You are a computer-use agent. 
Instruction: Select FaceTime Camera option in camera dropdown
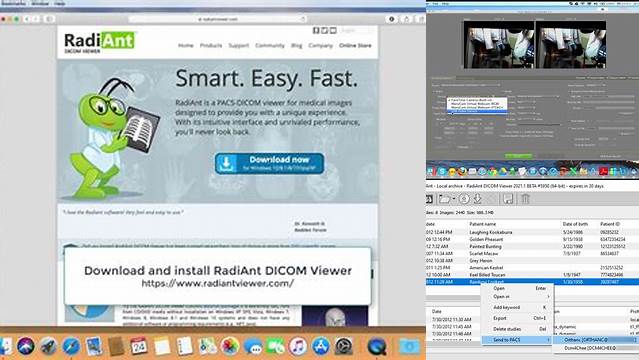tap(477, 100)
